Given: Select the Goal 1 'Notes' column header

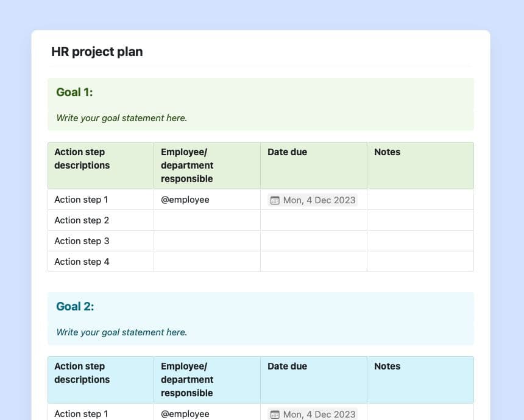Looking at the screenshot, I should tap(387, 152).
